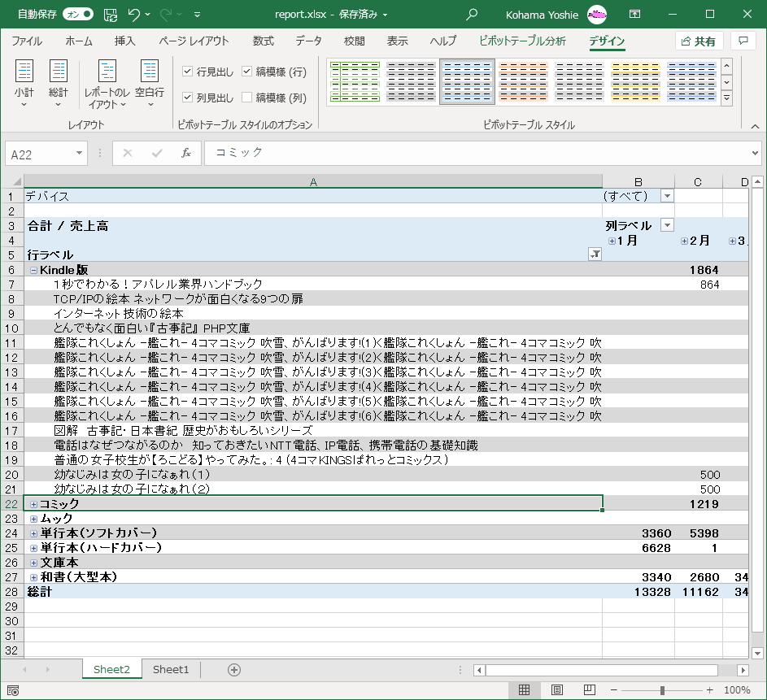Switch to the ホーム tab

(x=79, y=41)
